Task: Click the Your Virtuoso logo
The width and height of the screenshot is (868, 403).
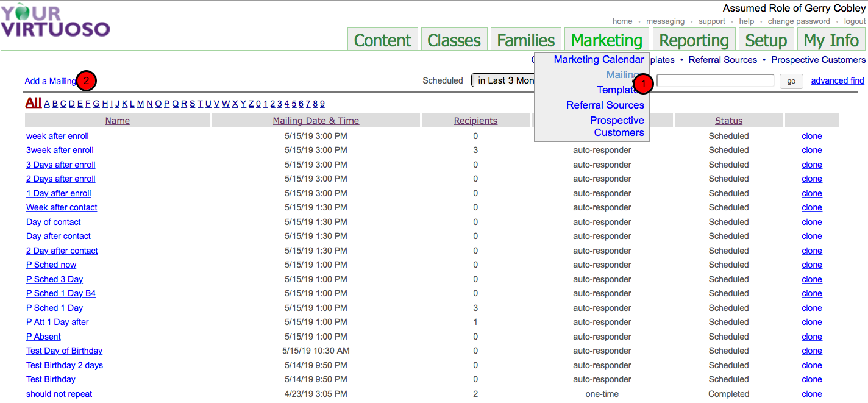Action: (55, 21)
